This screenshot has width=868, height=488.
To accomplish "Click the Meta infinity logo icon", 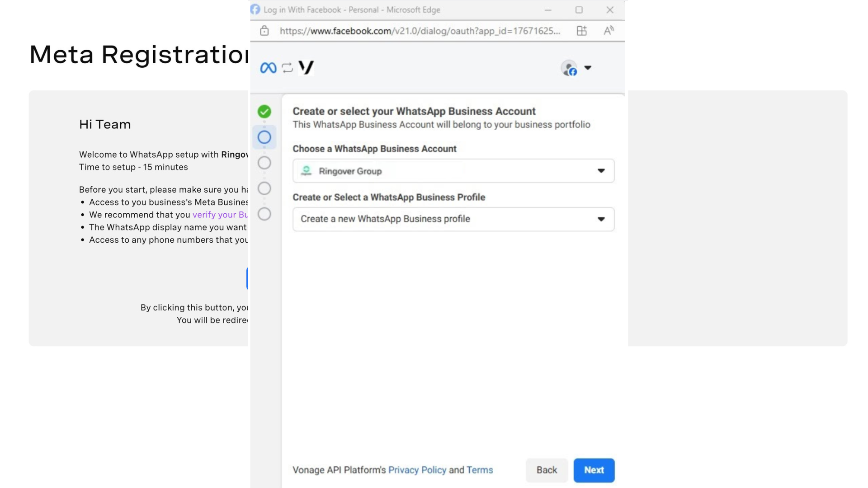I will [268, 68].
